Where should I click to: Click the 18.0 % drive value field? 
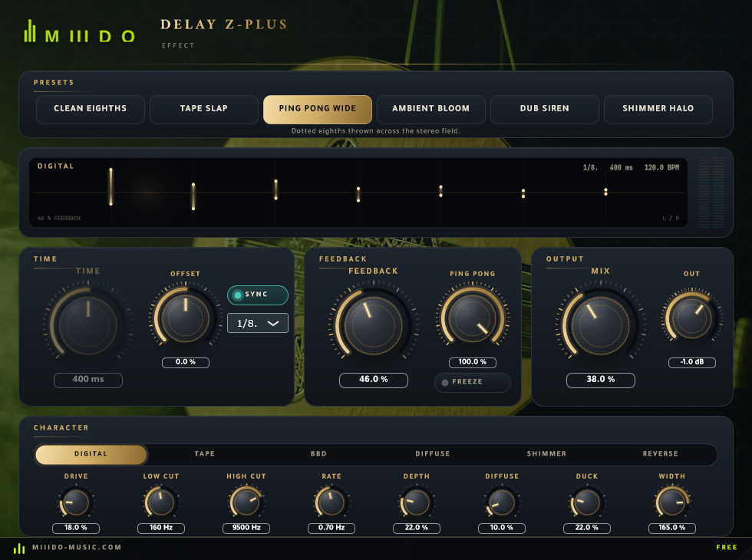(x=76, y=528)
